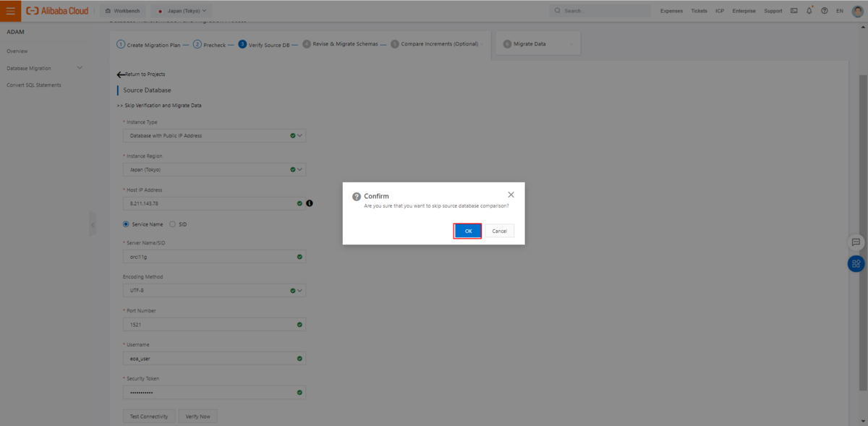Click the Verify Now button
Screen dimensions: 868x426
(x=198, y=417)
